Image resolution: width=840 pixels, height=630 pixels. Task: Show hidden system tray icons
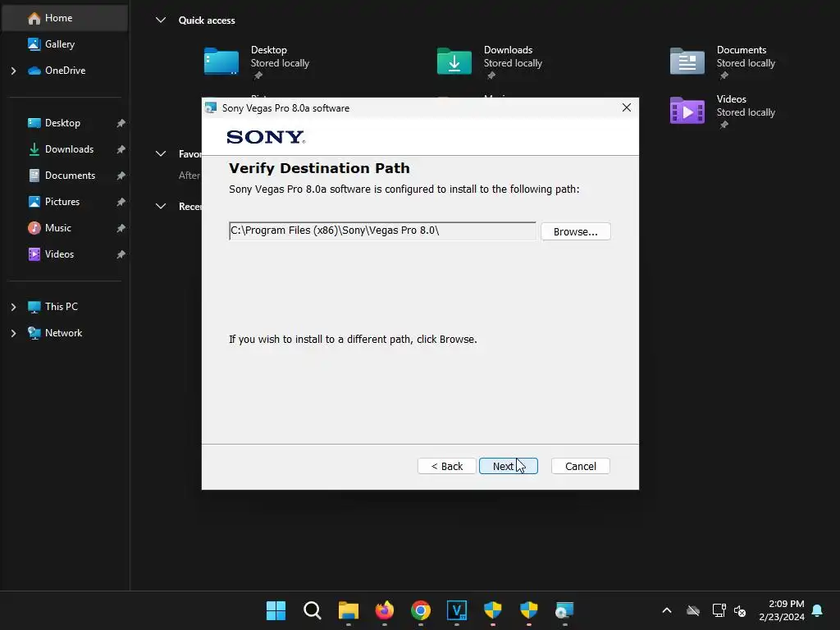pos(666,610)
